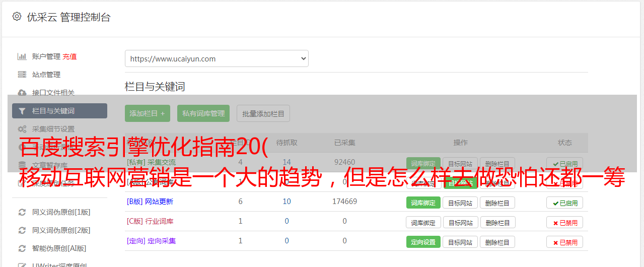This screenshot has height=267, width=644.
Task: Toggle 已启用 status of 网站更新 row
Action: point(565,203)
